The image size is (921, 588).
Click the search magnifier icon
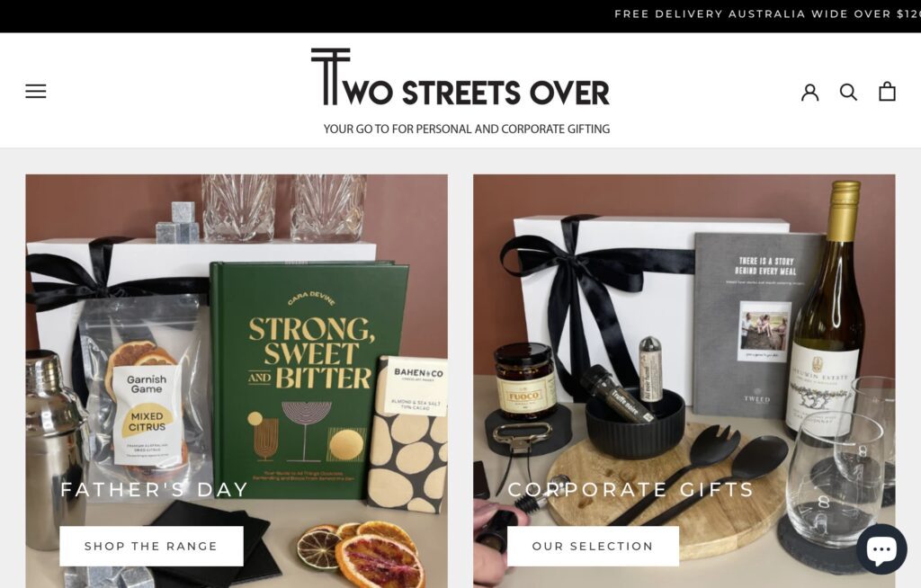pos(848,92)
